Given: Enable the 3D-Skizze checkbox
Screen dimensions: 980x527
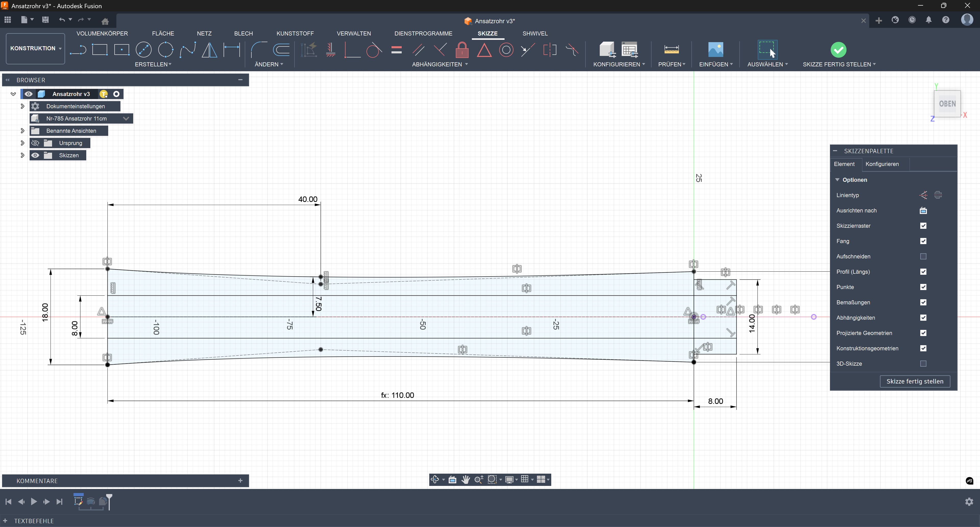Looking at the screenshot, I should click(x=923, y=364).
